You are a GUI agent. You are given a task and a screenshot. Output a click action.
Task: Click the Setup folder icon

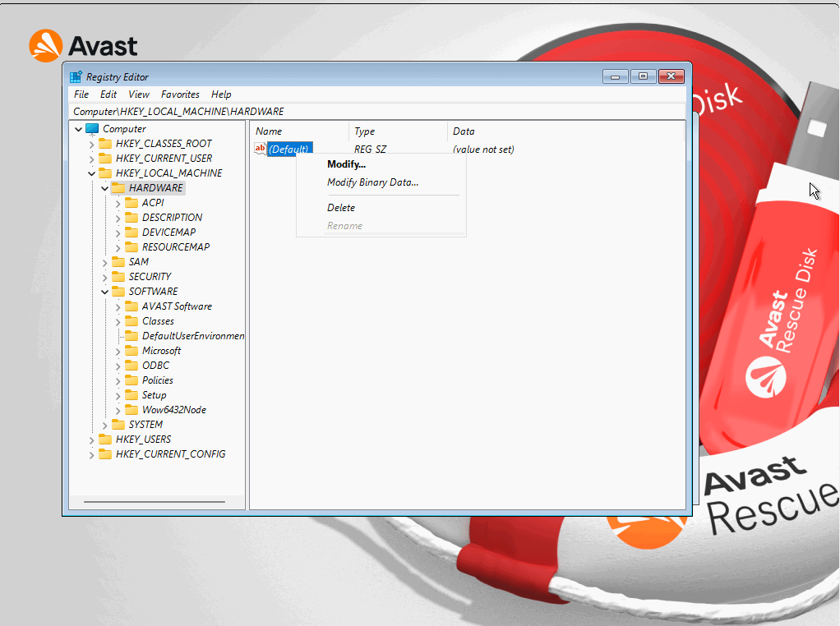(132, 394)
